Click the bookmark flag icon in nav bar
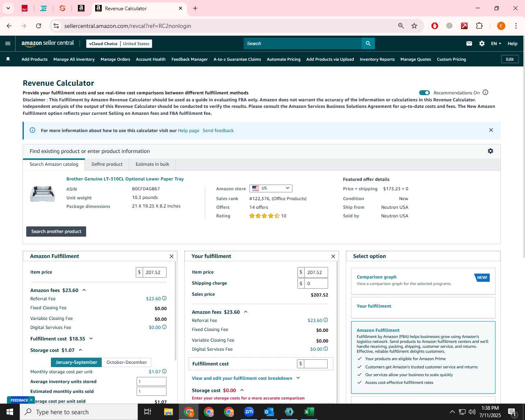 [8, 59]
